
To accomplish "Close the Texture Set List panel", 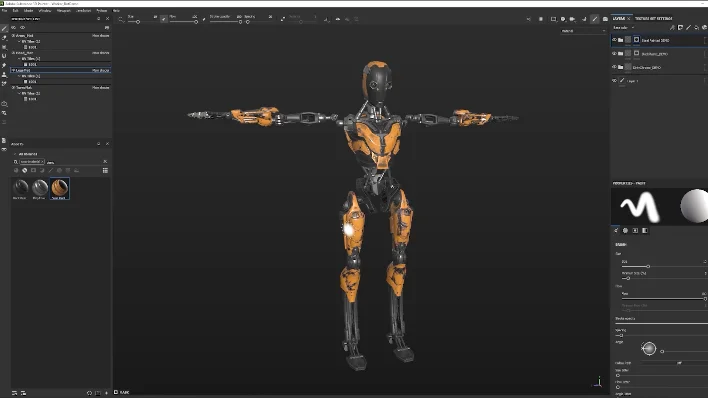I will click(107, 19).
